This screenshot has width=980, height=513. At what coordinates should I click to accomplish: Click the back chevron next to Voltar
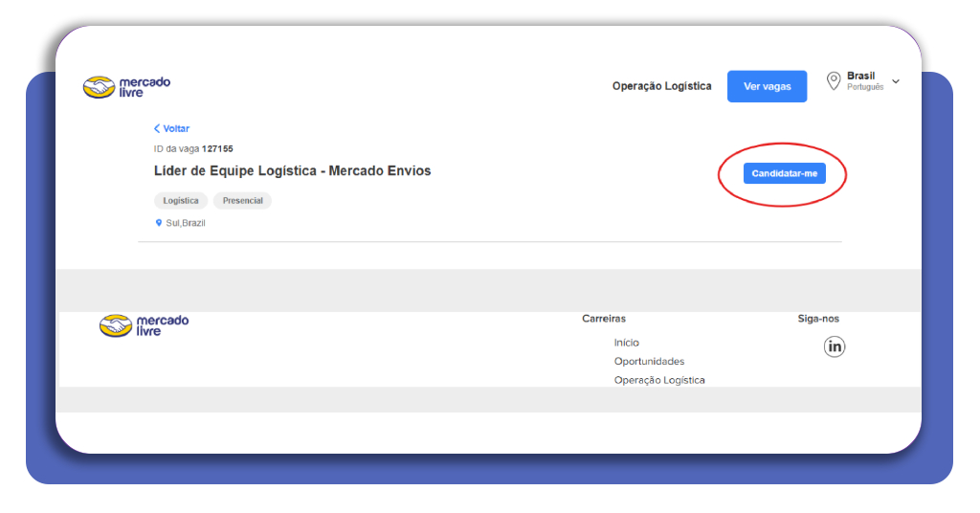(x=157, y=128)
